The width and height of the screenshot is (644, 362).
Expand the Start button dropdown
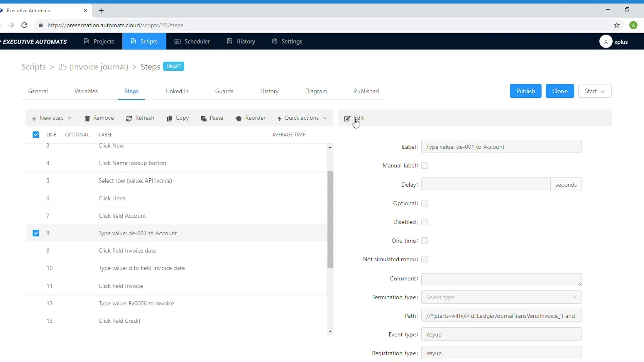tap(602, 91)
